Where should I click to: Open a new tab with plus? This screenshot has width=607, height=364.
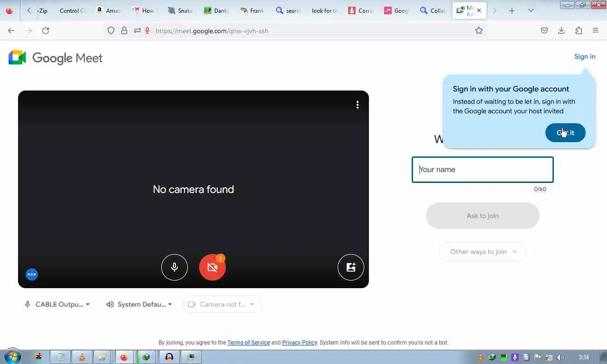tap(512, 10)
